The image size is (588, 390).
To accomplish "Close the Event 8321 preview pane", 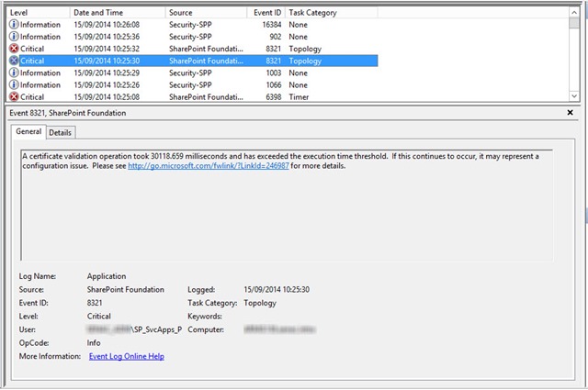I will 570,112.
